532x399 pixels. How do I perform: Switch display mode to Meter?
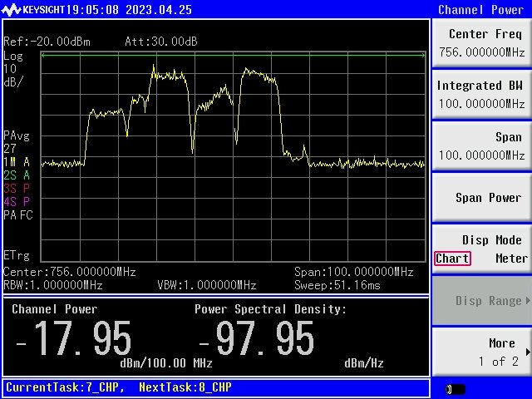[x=511, y=259]
